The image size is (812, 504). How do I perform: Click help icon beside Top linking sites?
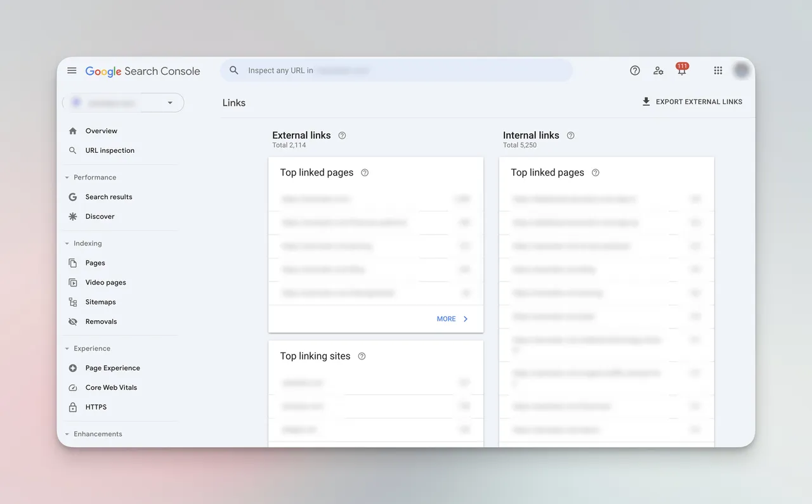(362, 356)
